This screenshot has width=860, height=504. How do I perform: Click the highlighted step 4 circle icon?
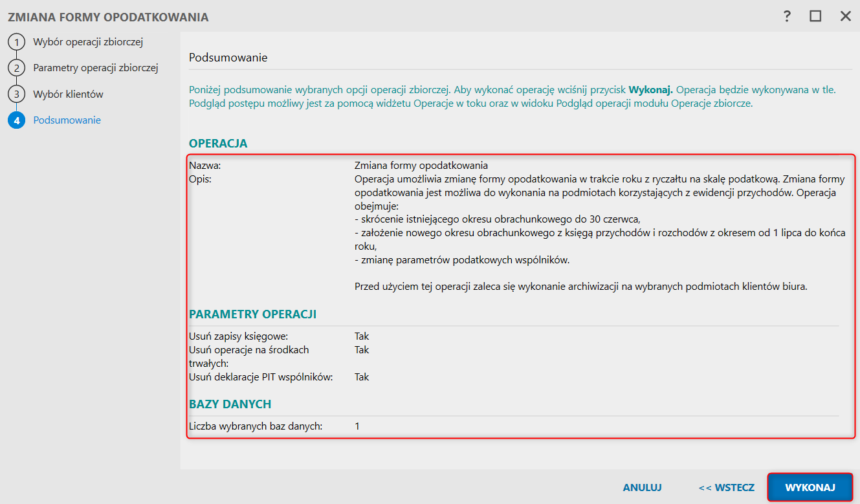tap(16, 120)
